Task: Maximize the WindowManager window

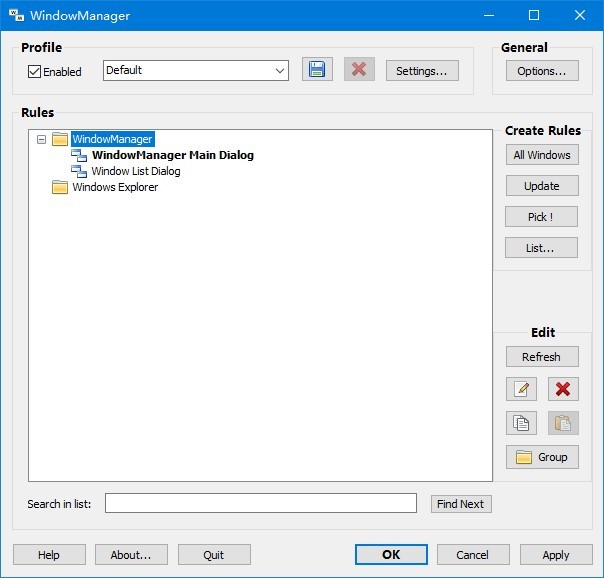Action: point(534,15)
